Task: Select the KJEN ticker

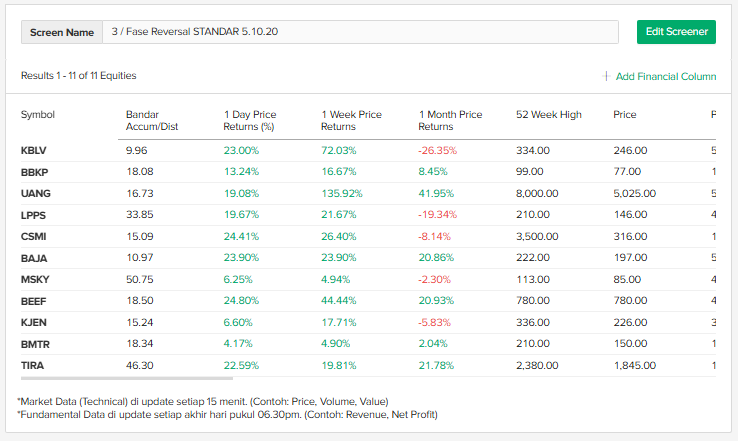Action: 34,322
